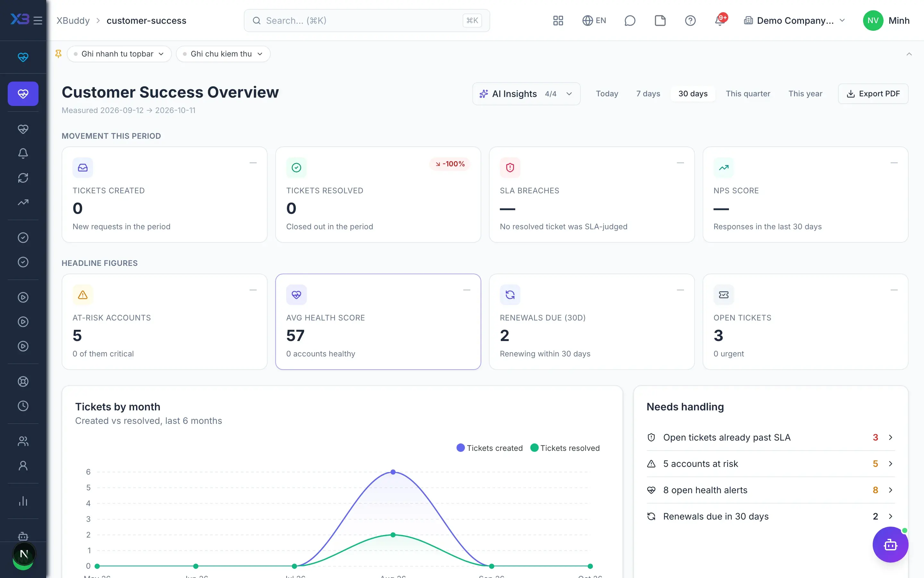Screen dimensions: 924x578
Task: Expand the Ghi nhanh tu topbar dropdown
Action: tap(119, 54)
